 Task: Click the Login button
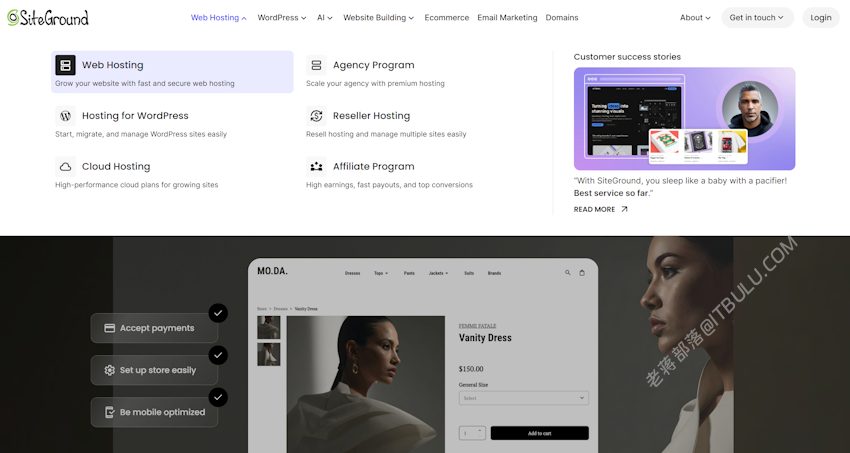[821, 17]
